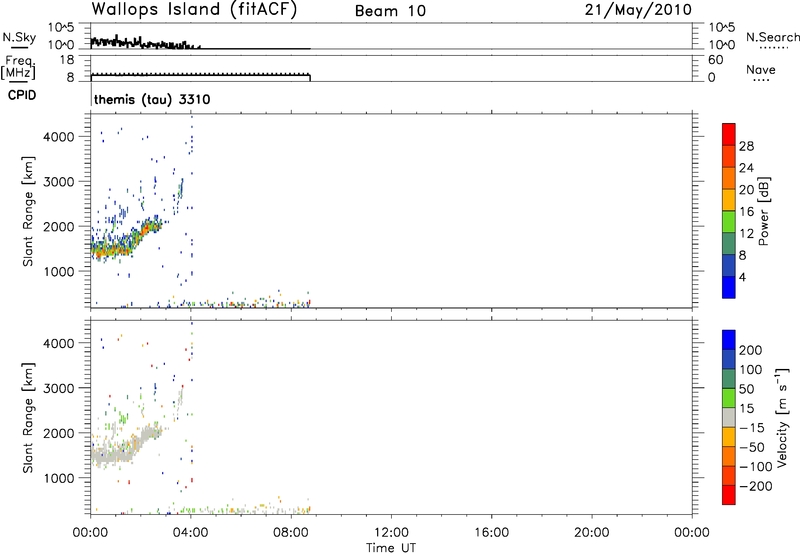This screenshot has width=800, height=554.
Task: Click the 'Time UT' axis title
Action: 391,548
